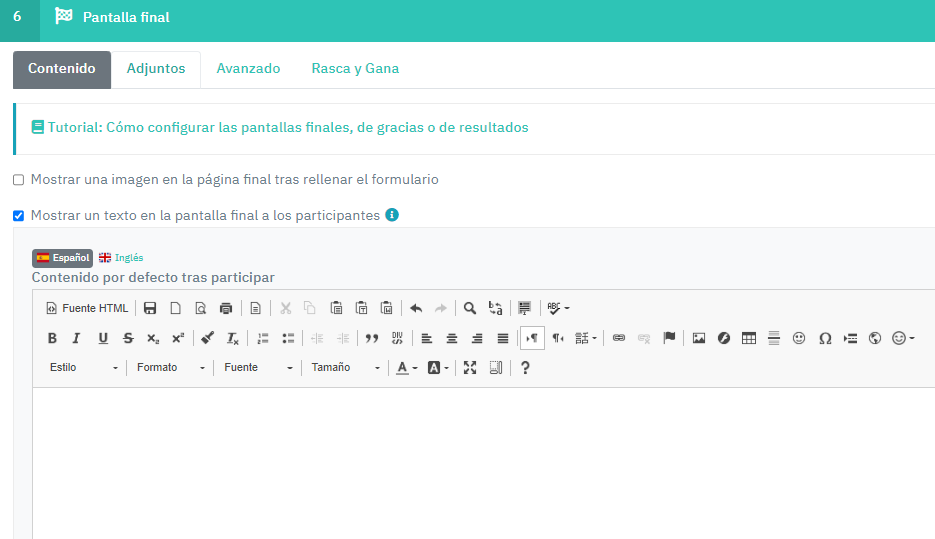
Task: Insert special character Omega icon
Action: [825, 338]
